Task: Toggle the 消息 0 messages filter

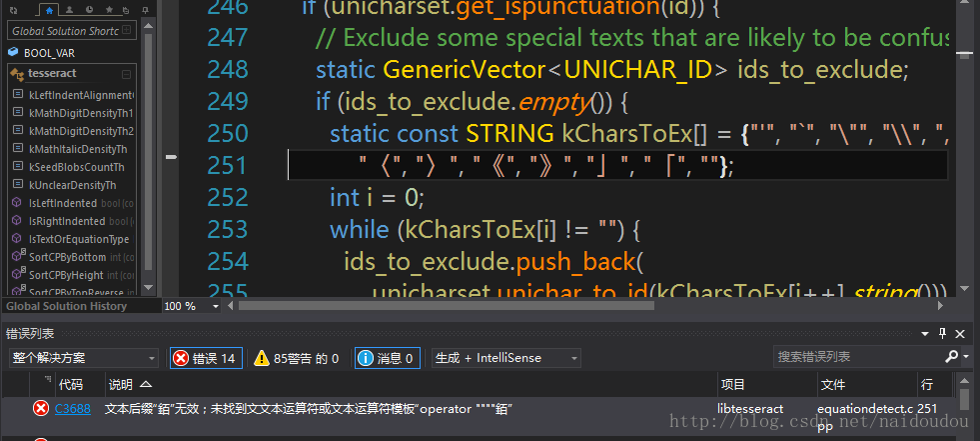Action: pos(387,358)
